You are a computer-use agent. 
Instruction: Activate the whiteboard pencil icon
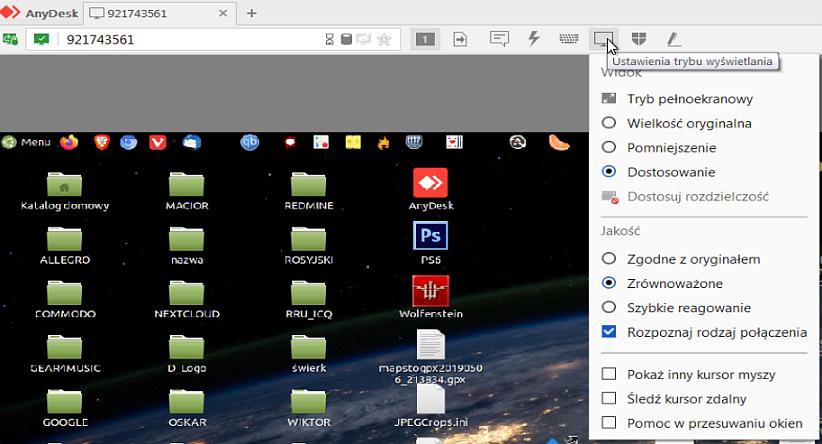click(x=674, y=39)
